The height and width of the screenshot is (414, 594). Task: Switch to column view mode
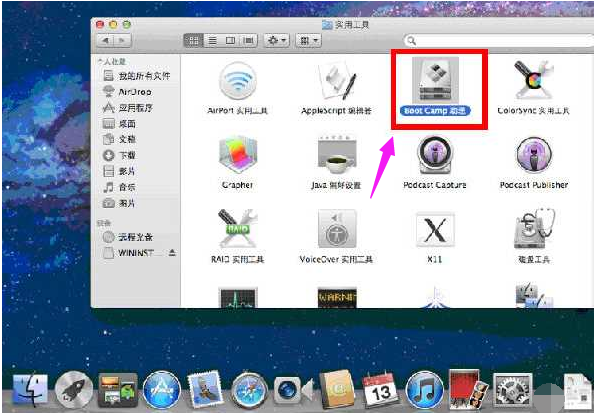[x=230, y=41]
